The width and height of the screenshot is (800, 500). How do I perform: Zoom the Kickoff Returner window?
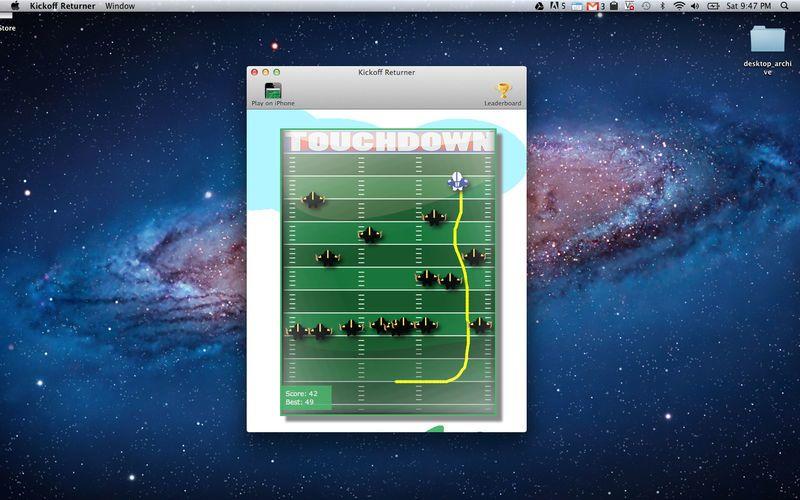pyautogui.click(x=277, y=72)
